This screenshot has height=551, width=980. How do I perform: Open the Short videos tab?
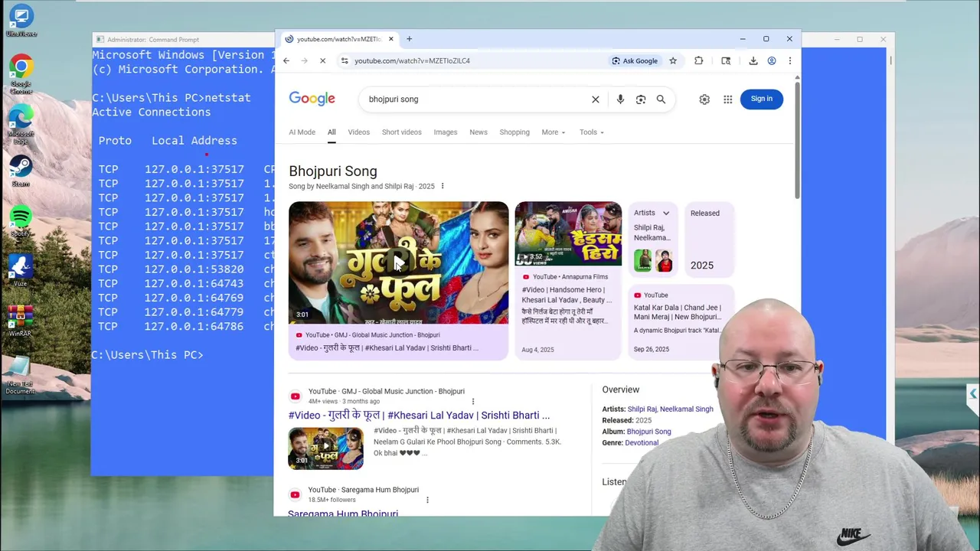(x=401, y=132)
